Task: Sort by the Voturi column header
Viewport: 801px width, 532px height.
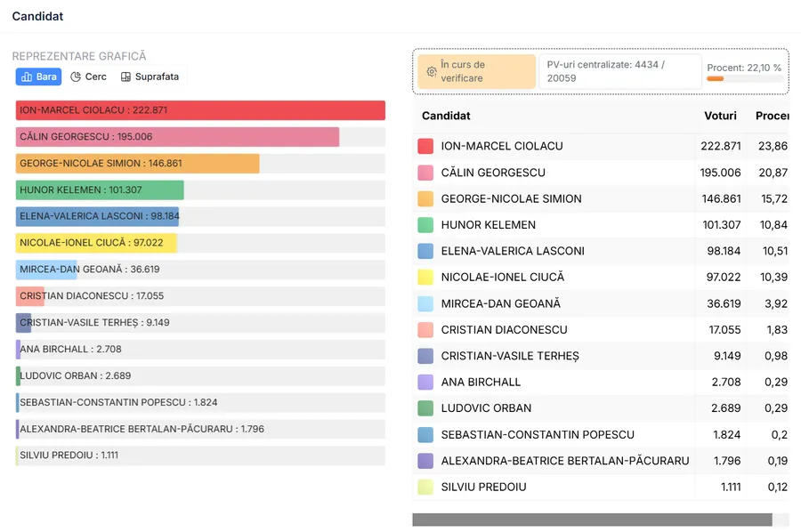Action: pyautogui.click(x=720, y=116)
